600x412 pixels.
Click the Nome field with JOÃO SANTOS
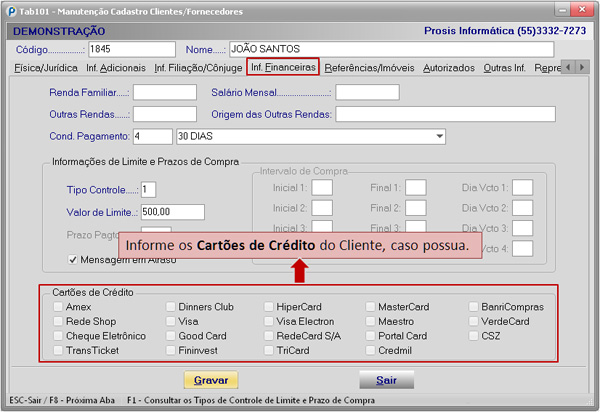point(391,49)
